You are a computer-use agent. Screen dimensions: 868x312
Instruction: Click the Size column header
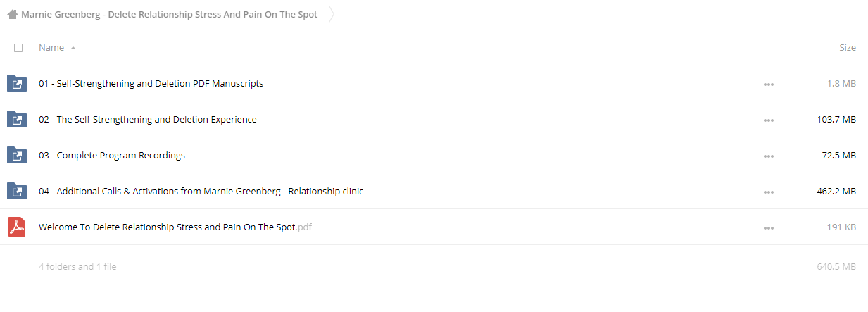[848, 48]
